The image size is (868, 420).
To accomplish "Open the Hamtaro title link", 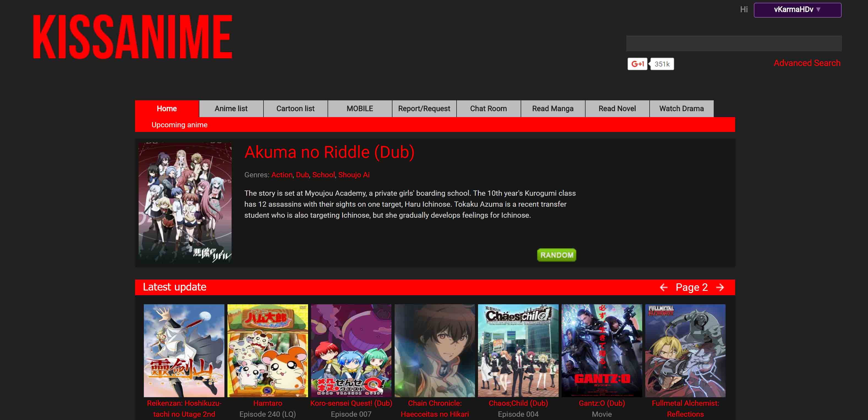I will point(268,403).
